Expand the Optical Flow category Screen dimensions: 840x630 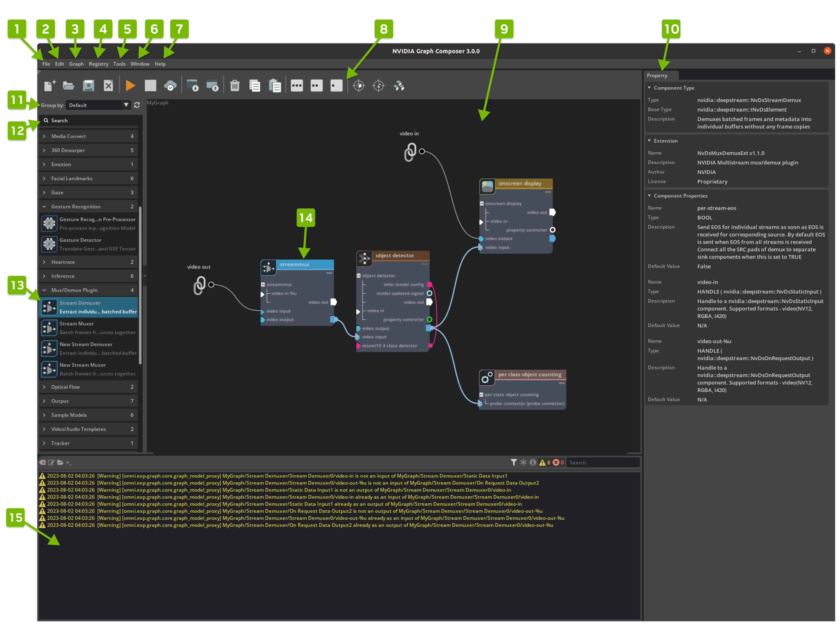[x=88, y=387]
